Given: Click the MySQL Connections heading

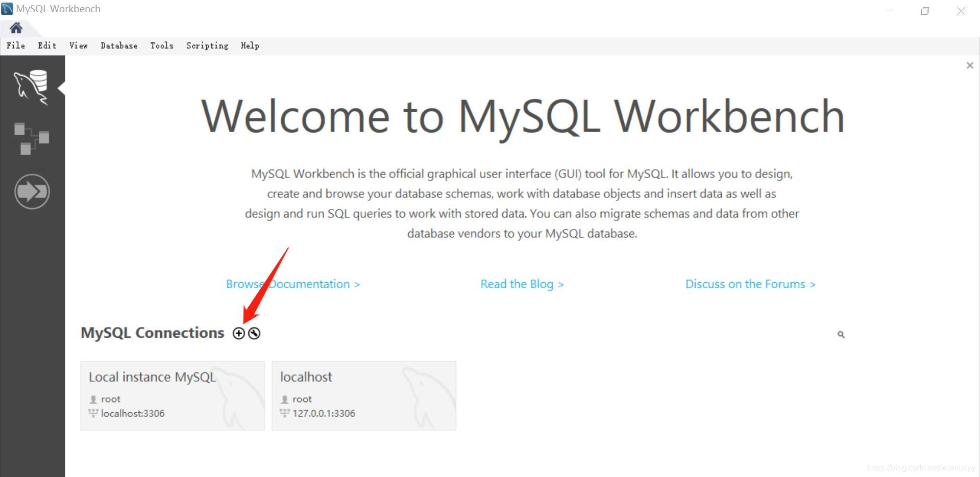Looking at the screenshot, I should (153, 333).
